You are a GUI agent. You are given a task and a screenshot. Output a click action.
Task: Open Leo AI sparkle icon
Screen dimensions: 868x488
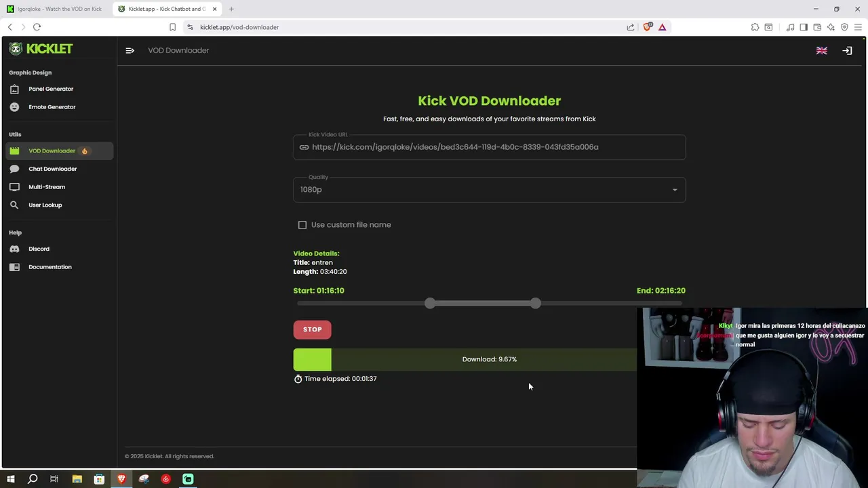[x=831, y=27]
